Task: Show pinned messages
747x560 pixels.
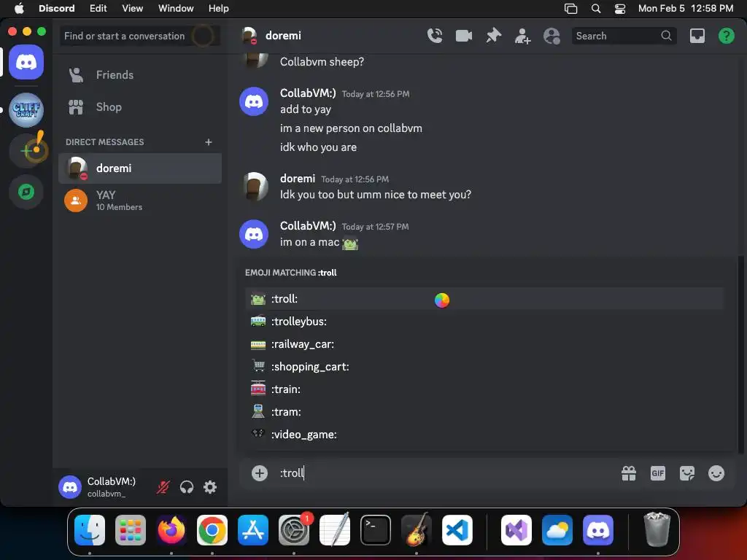Action: point(494,36)
